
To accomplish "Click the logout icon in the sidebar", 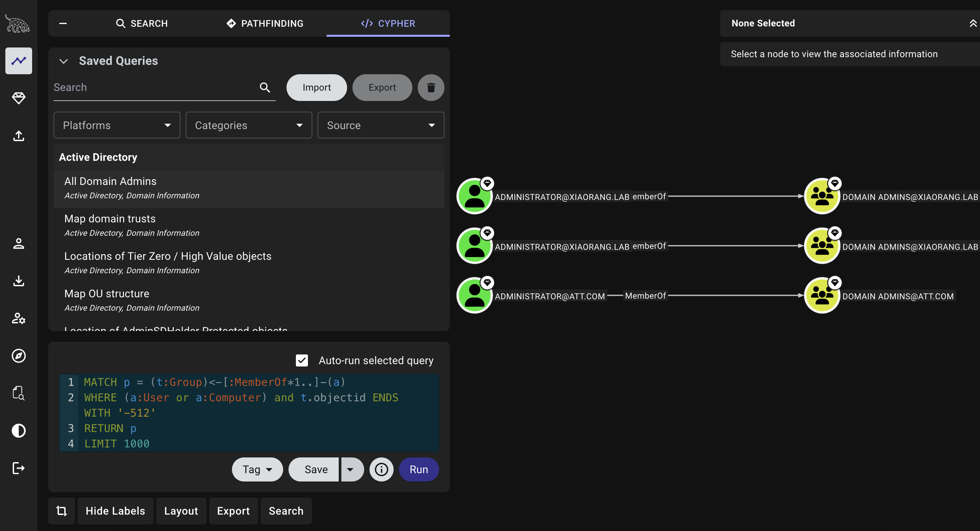I will (x=19, y=468).
